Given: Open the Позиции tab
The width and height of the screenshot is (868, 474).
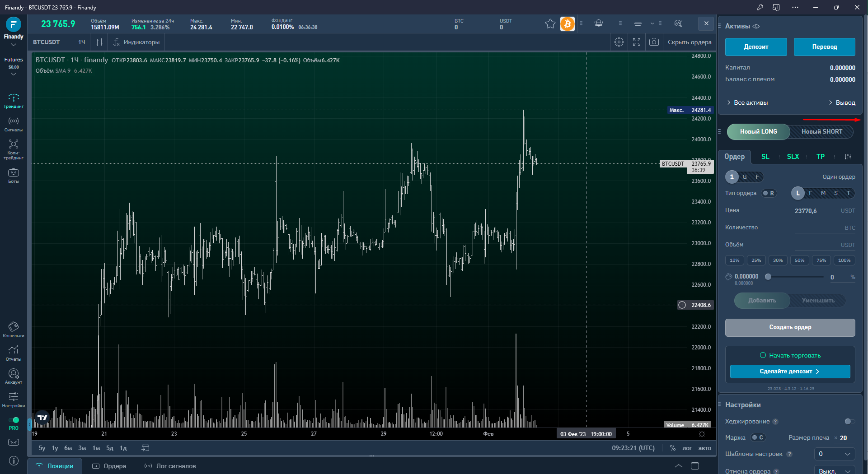Looking at the screenshot, I should (x=55, y=466).
